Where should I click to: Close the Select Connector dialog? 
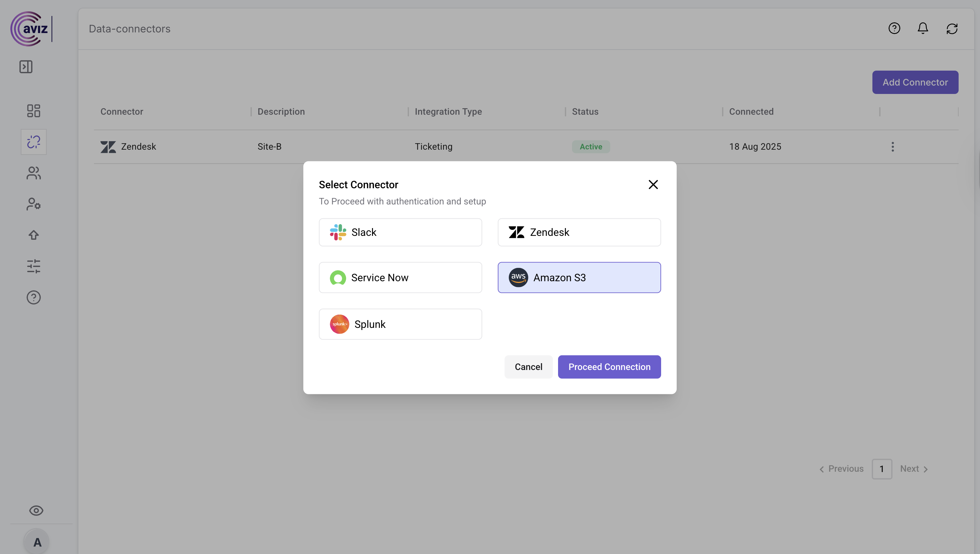pos(653,185)
